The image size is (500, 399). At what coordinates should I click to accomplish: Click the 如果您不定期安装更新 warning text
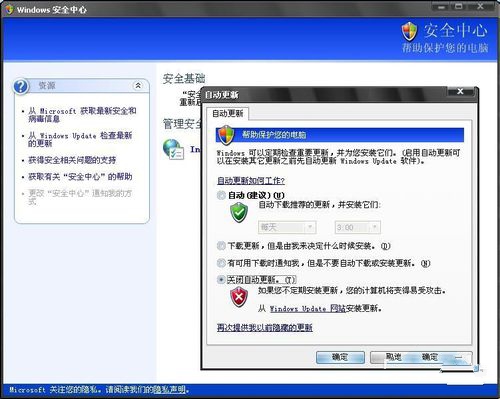pos(352,290)
